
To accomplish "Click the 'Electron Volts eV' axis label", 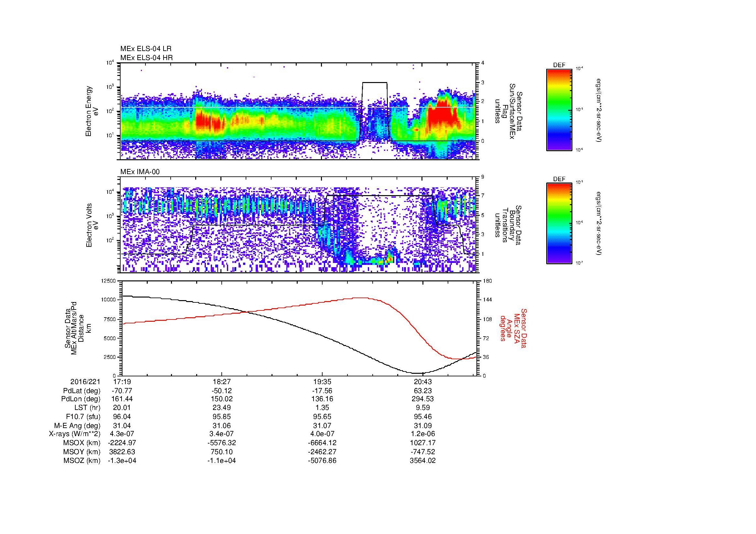I will [92, 225].
